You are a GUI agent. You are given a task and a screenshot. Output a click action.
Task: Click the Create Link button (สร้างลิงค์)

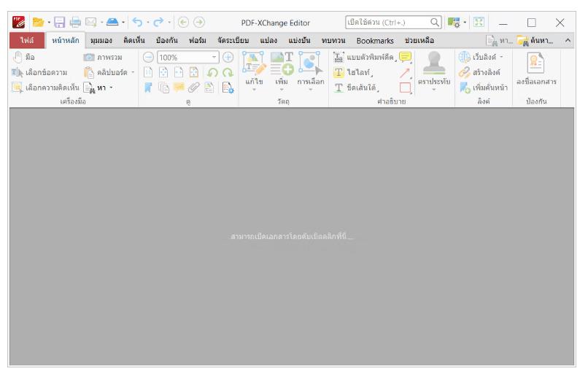479,72
